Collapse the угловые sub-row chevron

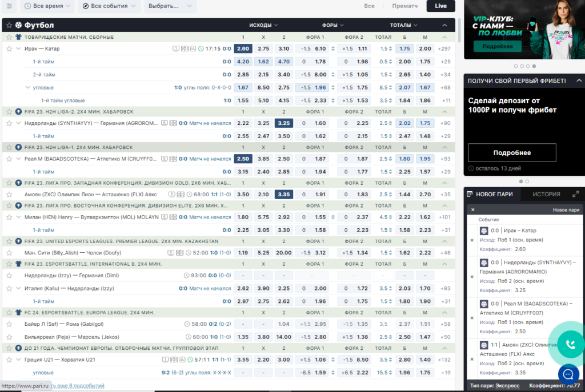(27, 87)
